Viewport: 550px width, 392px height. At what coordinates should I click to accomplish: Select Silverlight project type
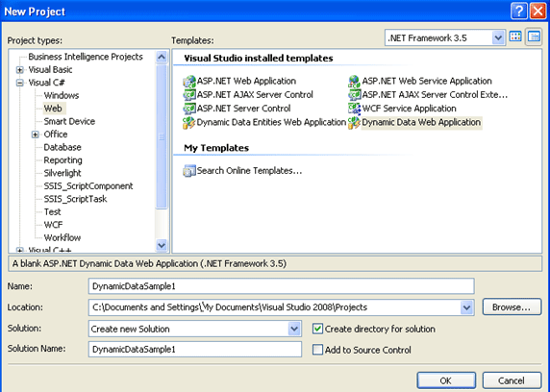point(62,173)
